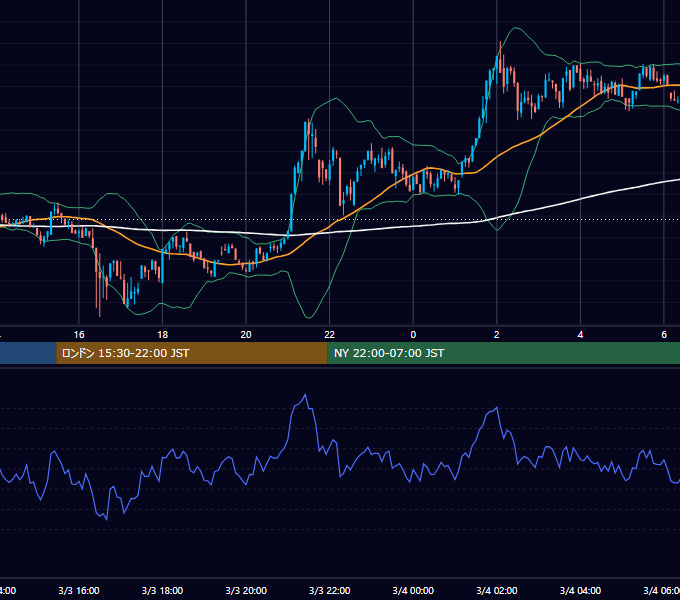Screen dimensions: 680x600
Task: Click the 2 hour label on price chart axis
Action: [x=497, y=335]
